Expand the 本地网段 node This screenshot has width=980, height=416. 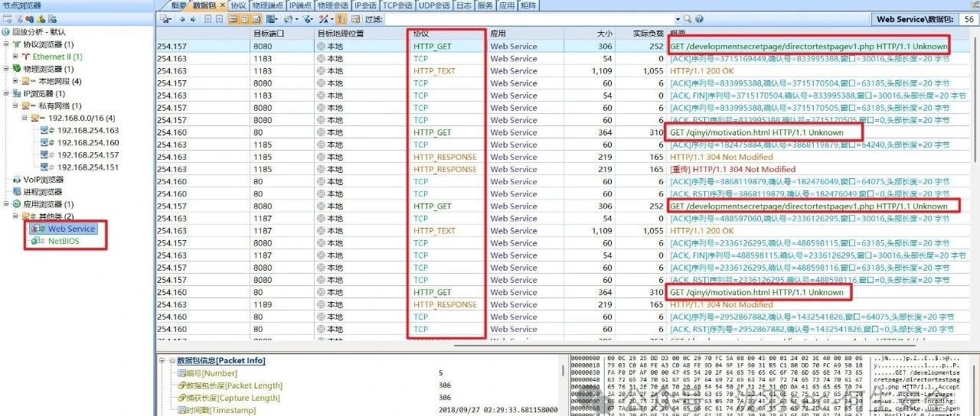(16, 81)
